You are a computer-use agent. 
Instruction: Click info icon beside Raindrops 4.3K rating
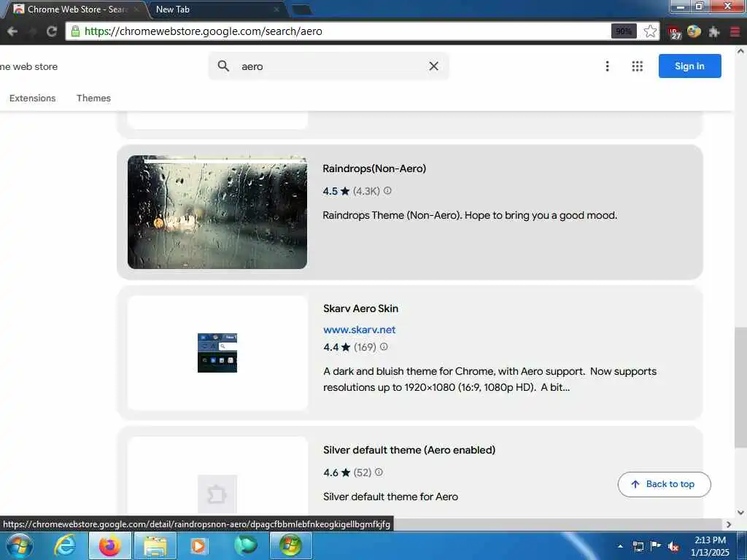387,190
